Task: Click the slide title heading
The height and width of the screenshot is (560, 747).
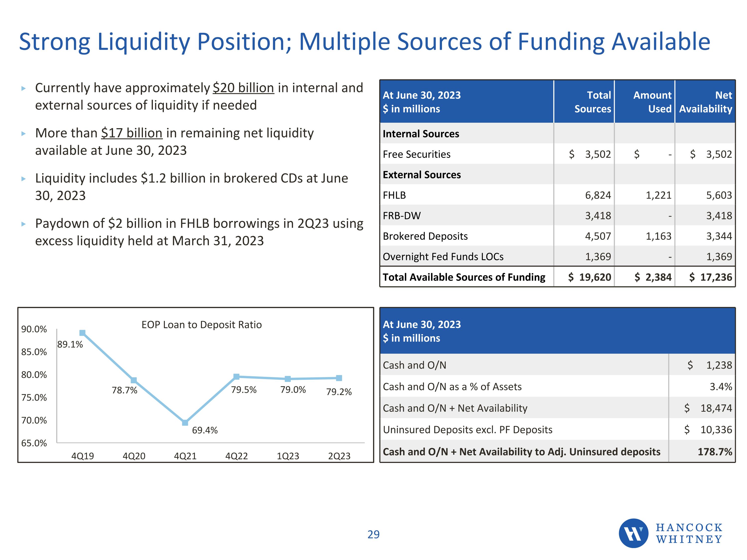Action: 365,42
